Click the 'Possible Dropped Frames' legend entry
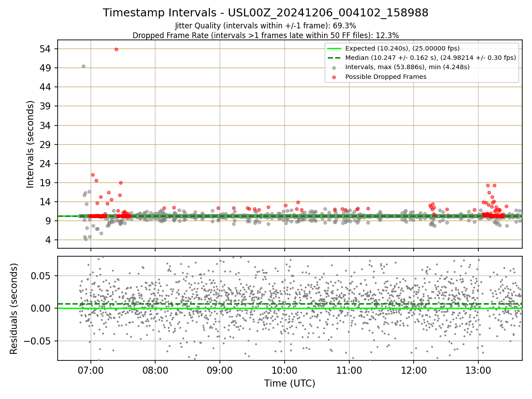This screenshot has width=532, height=399. click(x=386, y=77)
